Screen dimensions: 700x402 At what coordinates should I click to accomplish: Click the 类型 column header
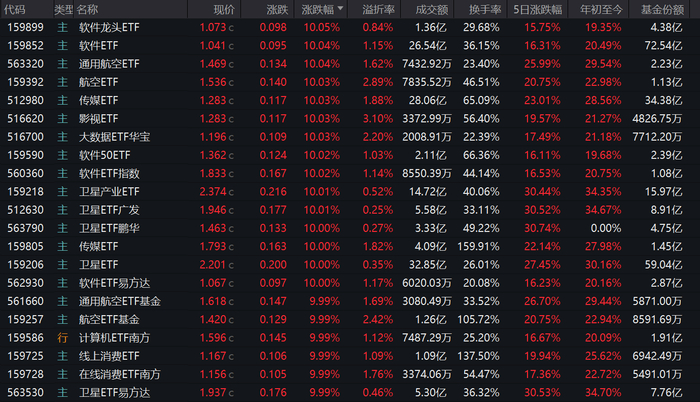63,9
